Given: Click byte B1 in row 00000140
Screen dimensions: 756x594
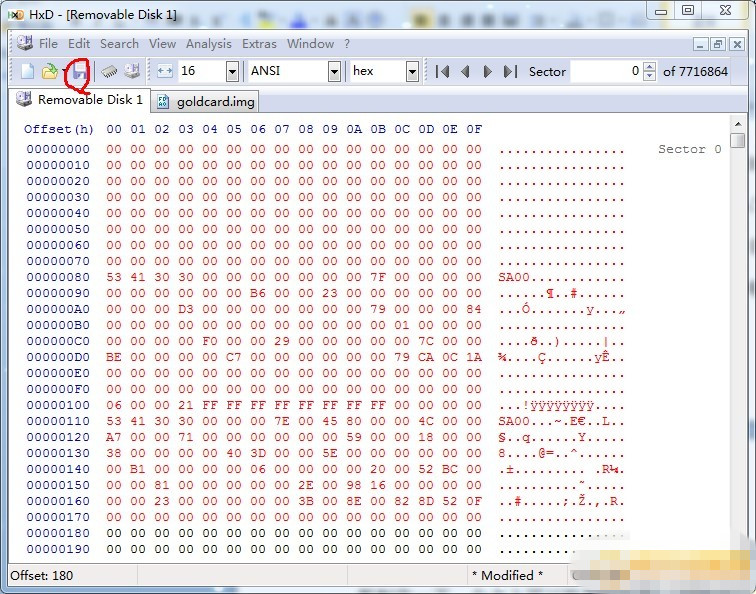Looking at the screenshot, I should coord(138,469).
